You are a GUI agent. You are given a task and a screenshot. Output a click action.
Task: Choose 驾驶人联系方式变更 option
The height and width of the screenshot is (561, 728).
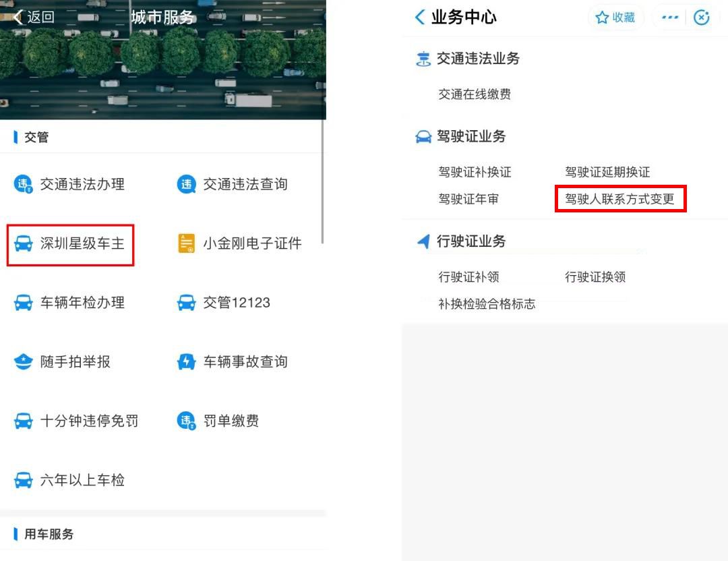point(619,199)
